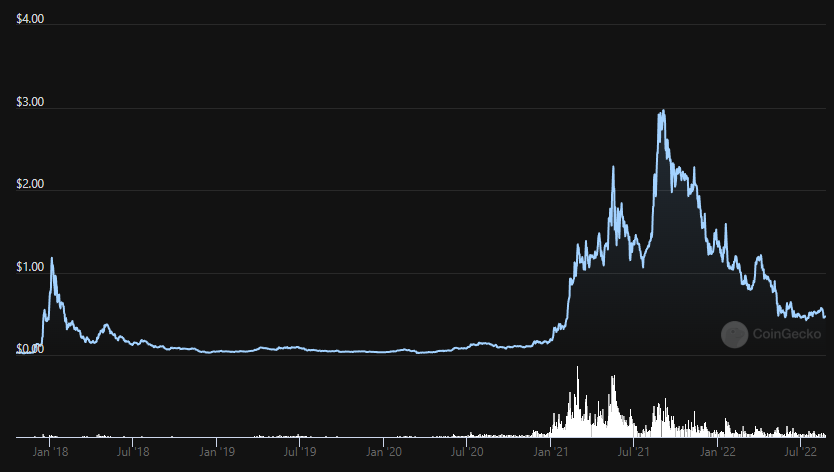This screenshot has width=834, height=472.
Task: Select the Jan '19 date label
Action: pos(218,453)
